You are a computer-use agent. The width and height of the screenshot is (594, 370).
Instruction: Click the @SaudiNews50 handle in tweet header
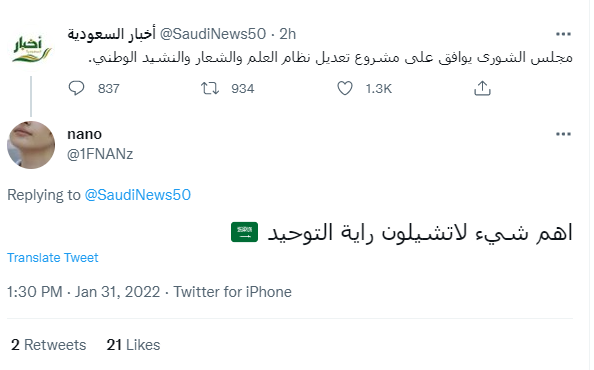point(213,34)
